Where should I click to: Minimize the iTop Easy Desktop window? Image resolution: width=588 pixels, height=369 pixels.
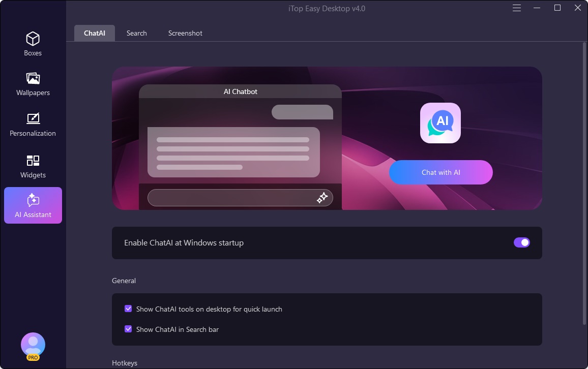click(x=537, y=8)
